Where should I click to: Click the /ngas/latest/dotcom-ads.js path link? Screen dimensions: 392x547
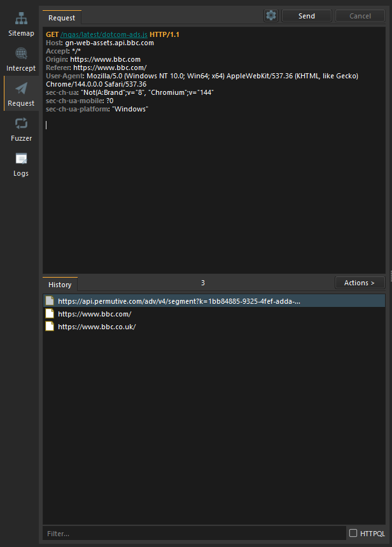click(104, 34)
